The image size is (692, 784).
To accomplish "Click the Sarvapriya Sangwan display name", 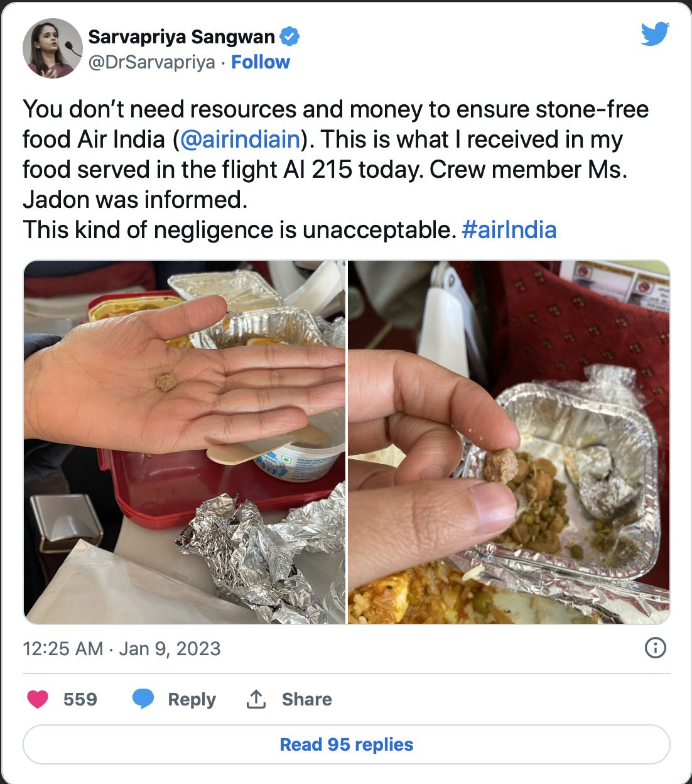I will (x=181, y=37).
